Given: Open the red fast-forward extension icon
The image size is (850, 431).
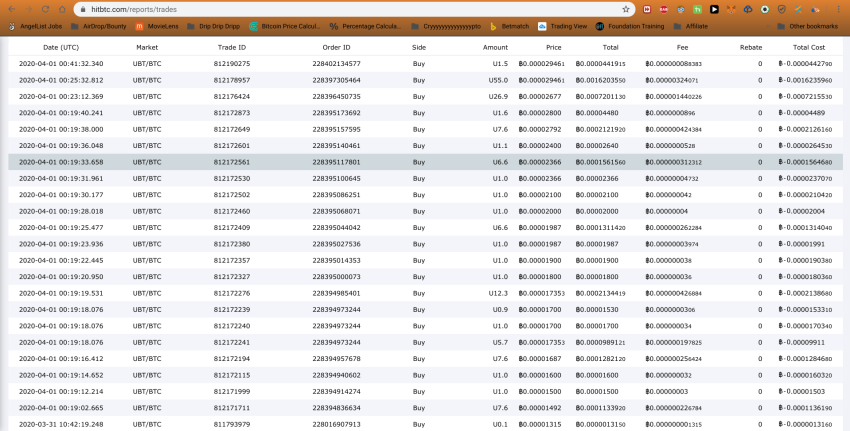Looking at the screenshot, I should (647, 9).
